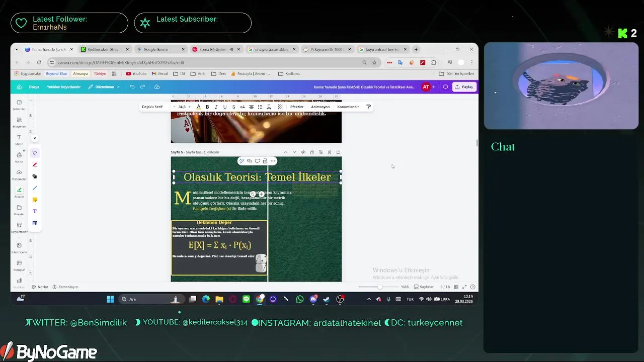Expand the Düzenleme mode dropdown
The height and width of the screenshot is (362, 644).
click(x=105, y=87)
